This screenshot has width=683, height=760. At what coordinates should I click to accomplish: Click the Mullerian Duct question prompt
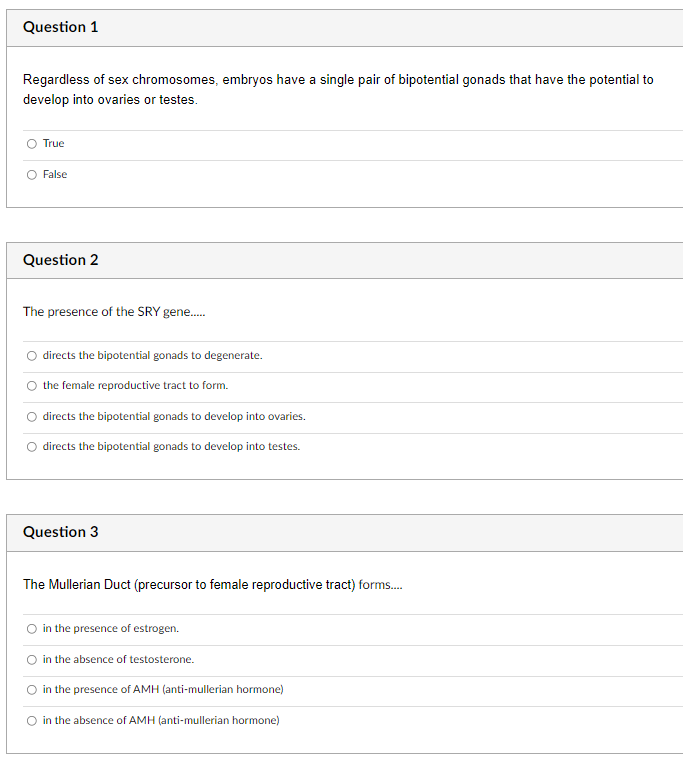click(x=212, y=585)
